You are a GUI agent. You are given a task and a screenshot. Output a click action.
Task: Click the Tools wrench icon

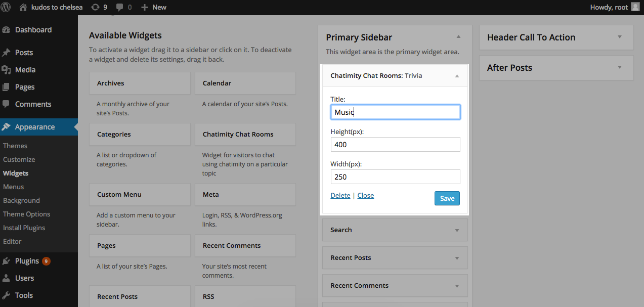[6, 295]
